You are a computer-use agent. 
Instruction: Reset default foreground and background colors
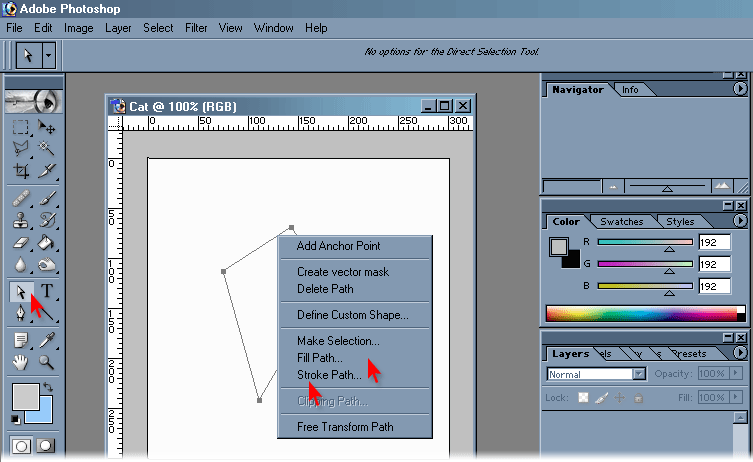pos(15,419)
